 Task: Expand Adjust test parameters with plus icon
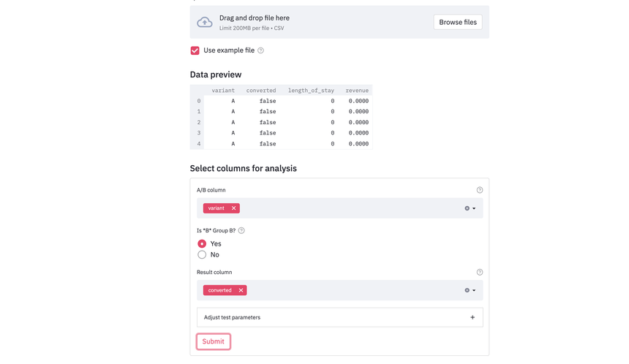point(472,317)
